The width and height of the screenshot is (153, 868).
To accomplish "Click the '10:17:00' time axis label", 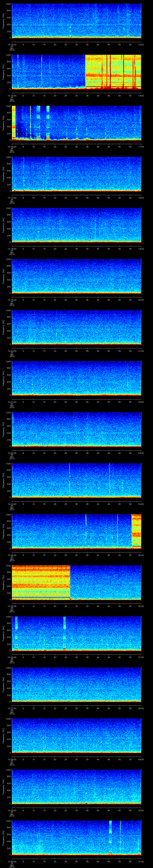I will (x=12, y=198).
